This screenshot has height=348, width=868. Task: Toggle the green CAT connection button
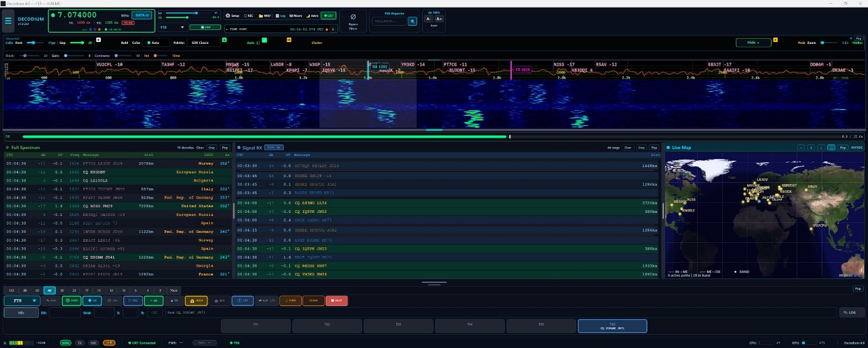coord(328,15)
